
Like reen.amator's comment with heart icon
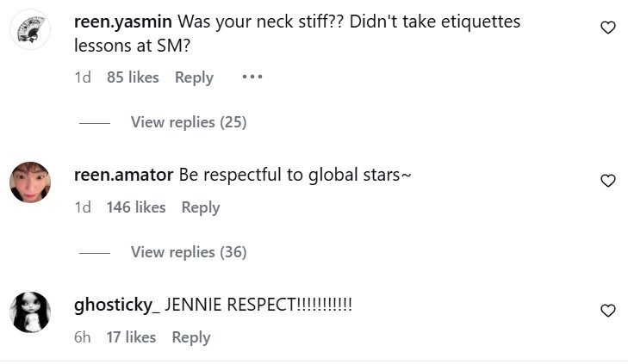point(607,181)
